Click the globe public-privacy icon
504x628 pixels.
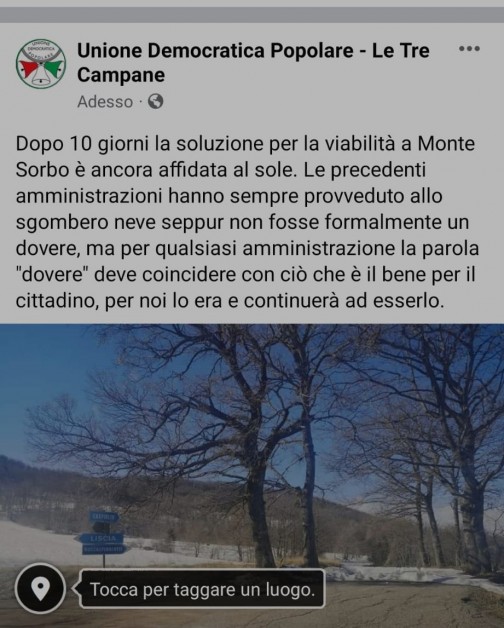click(155, 101)
